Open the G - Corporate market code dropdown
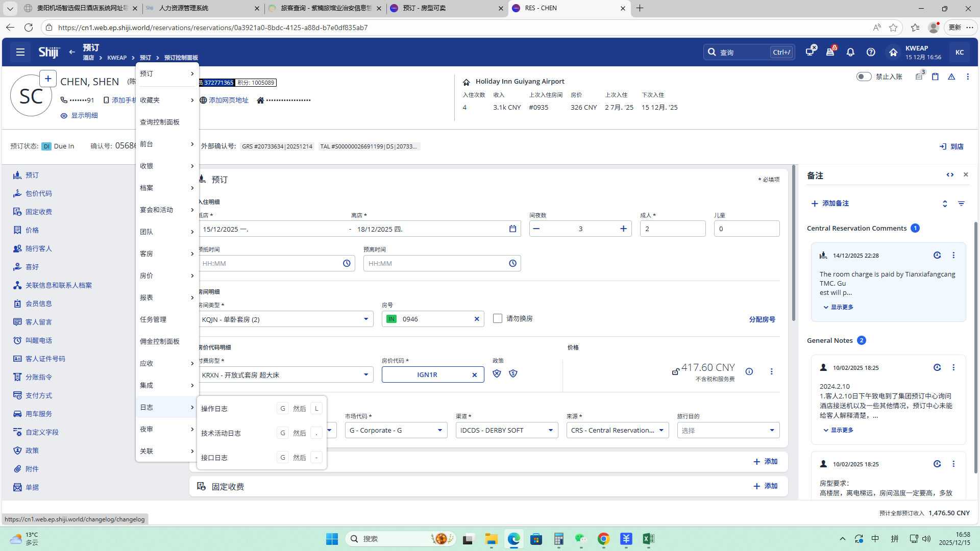 tap(439, 430)
